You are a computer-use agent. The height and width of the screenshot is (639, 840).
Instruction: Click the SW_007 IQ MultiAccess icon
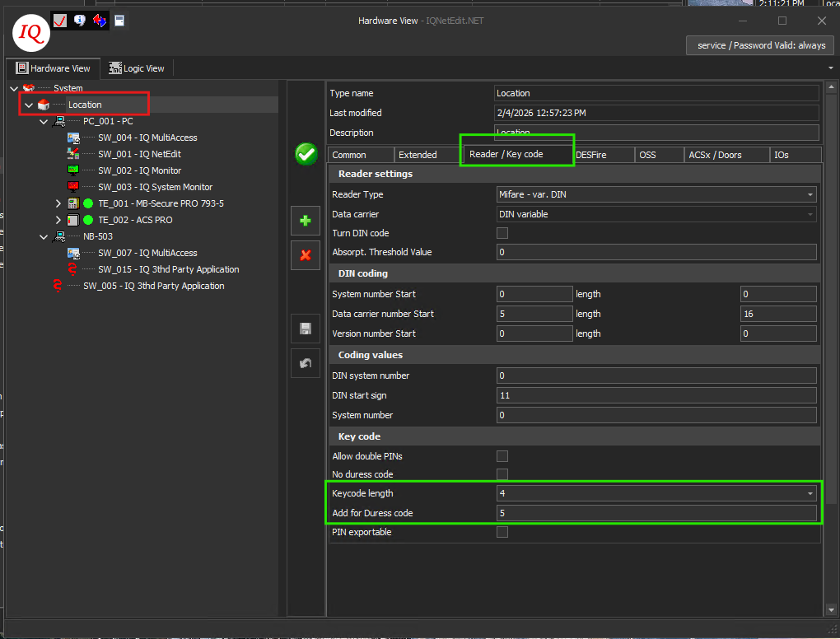pyautogui.click(x=73, y=253)
